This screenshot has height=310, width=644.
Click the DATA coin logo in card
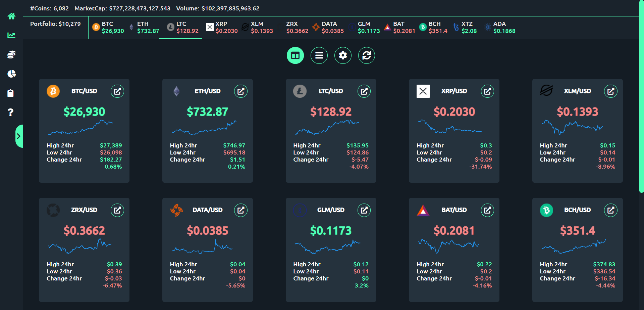point(176,210)
